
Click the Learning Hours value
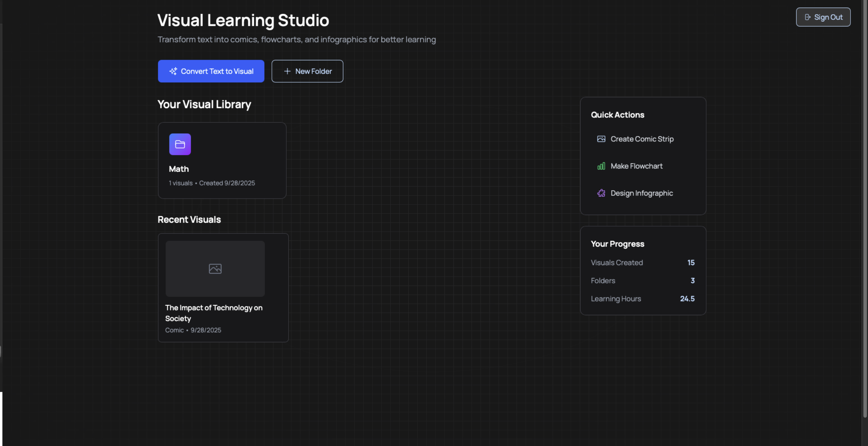(x=687, y=299)
